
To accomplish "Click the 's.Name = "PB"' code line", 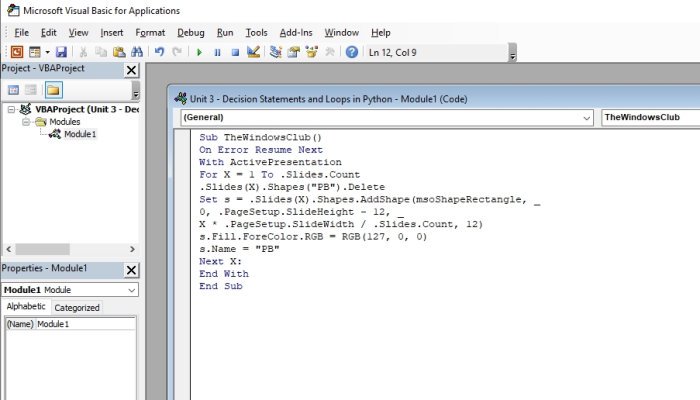I will (x=239, y=249).
